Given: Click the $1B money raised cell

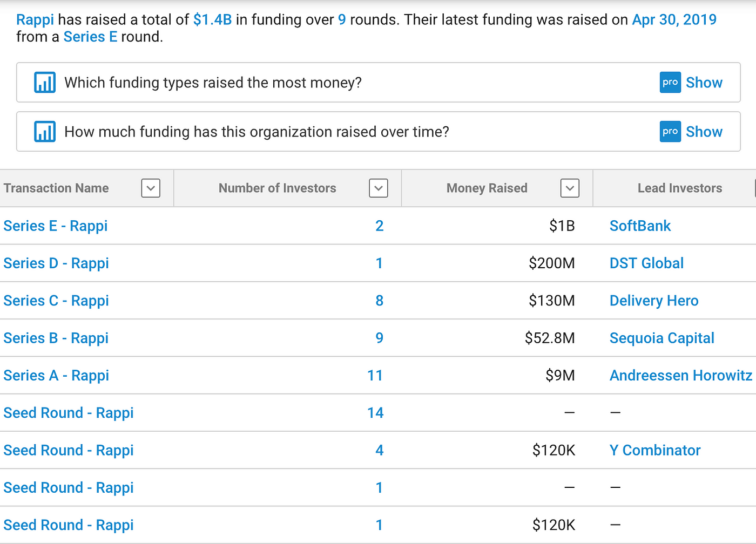Looking at the screenshot, I should (562, 226).
